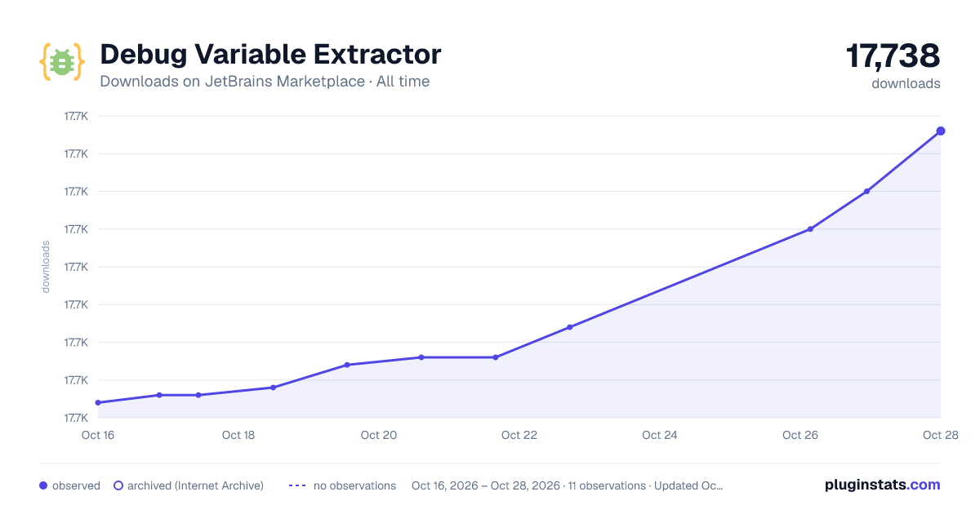Image resolution: width=980 pixels, height=514 pixels.
Task: Click the hollow 'archived' legend circle
Action: click(x=118, y=485)
